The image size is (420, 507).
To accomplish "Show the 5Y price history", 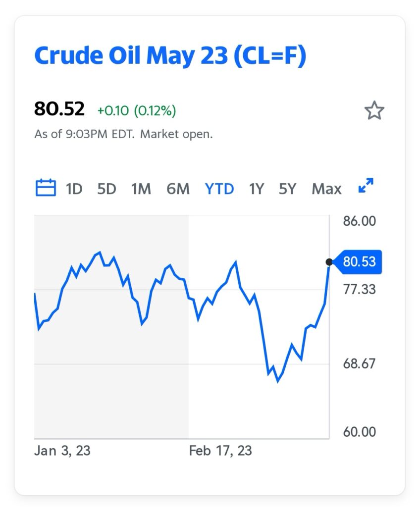I will [x=288, y=189].
